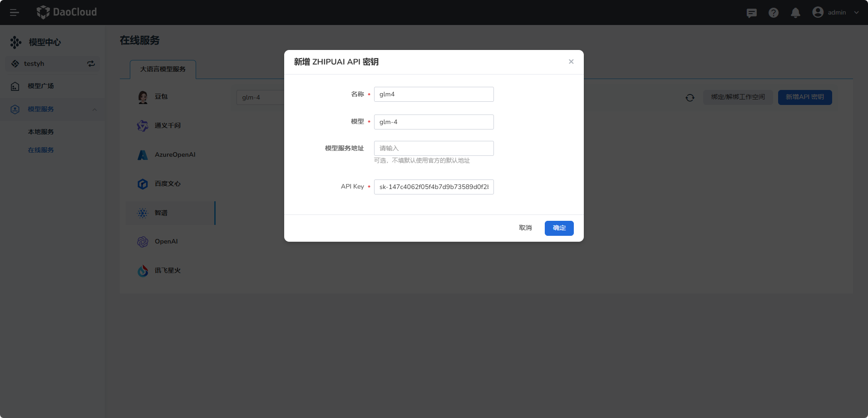868x418 pixels.
Task: Click the 模型中心 module icon
Action: [15, 42]
